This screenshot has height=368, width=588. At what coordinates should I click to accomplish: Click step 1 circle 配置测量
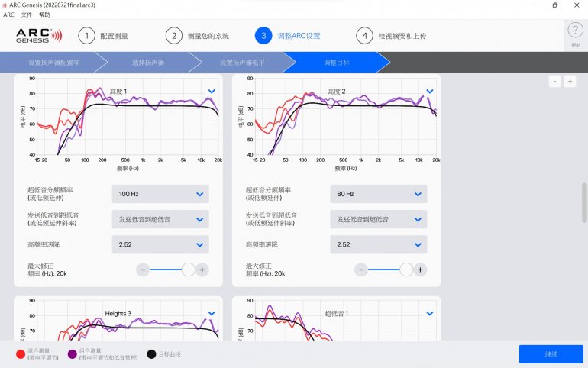tap(87, 36)
